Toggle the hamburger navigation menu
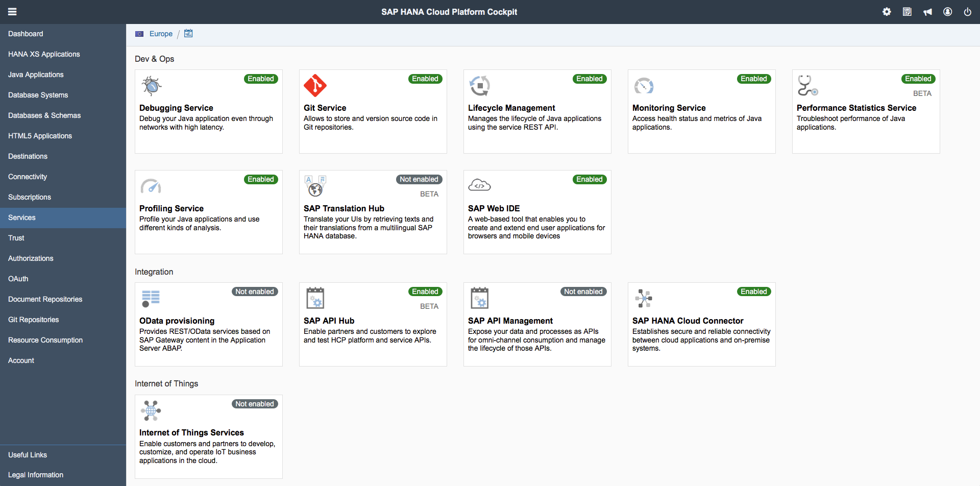980x486 pixels. tap(12, 12)
